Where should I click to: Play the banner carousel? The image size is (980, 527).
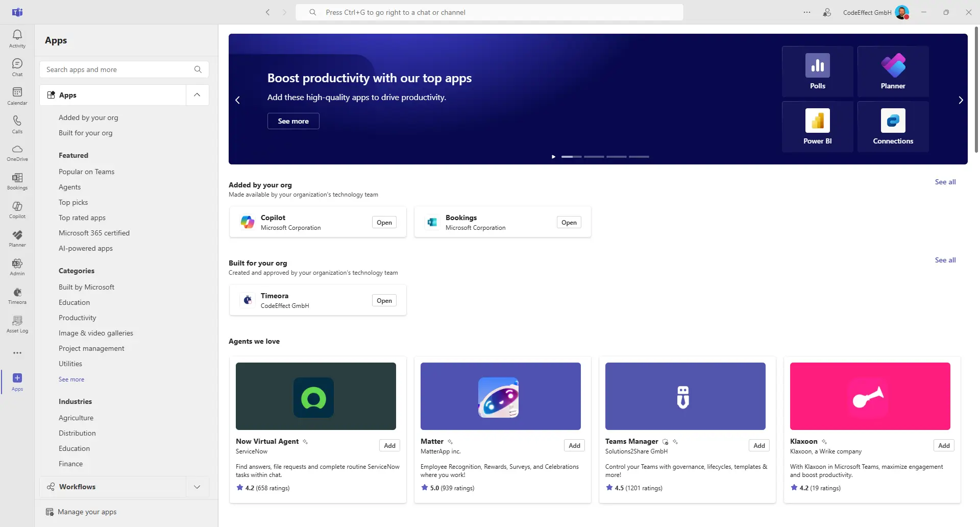553,157
